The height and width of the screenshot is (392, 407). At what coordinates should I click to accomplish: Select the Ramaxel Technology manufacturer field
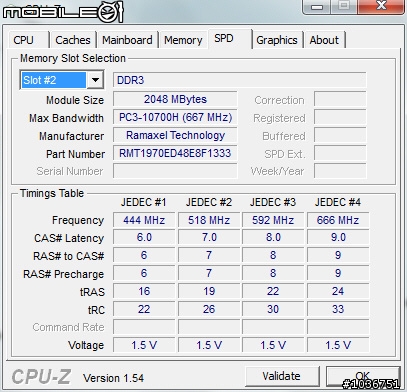(x=175, y=135)
